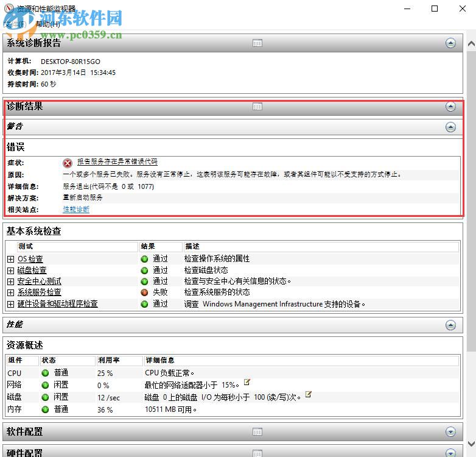This screenshot has height=457, width=476.
Task: Collapse the 系统诊断报告 section
Action: coord(450,43)
